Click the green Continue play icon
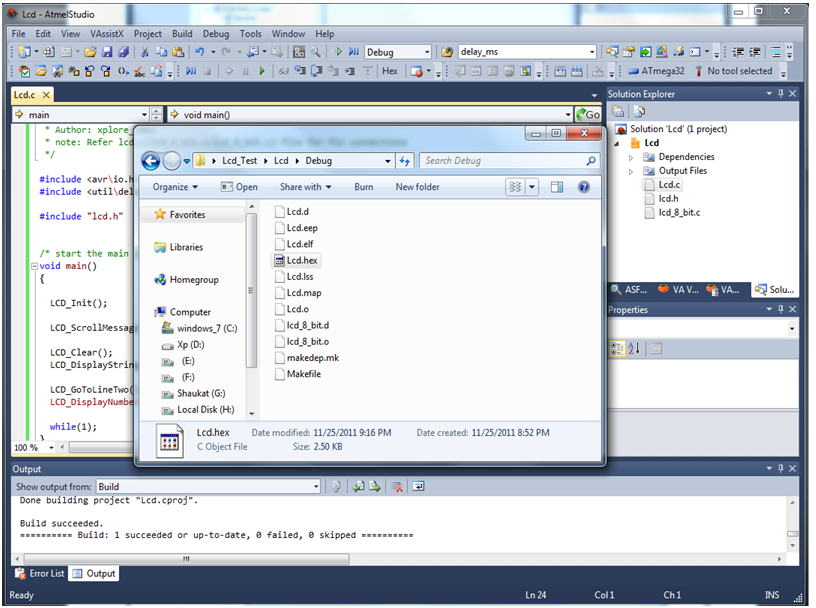The height and width of the screenshot is (608, 816). 262,71
